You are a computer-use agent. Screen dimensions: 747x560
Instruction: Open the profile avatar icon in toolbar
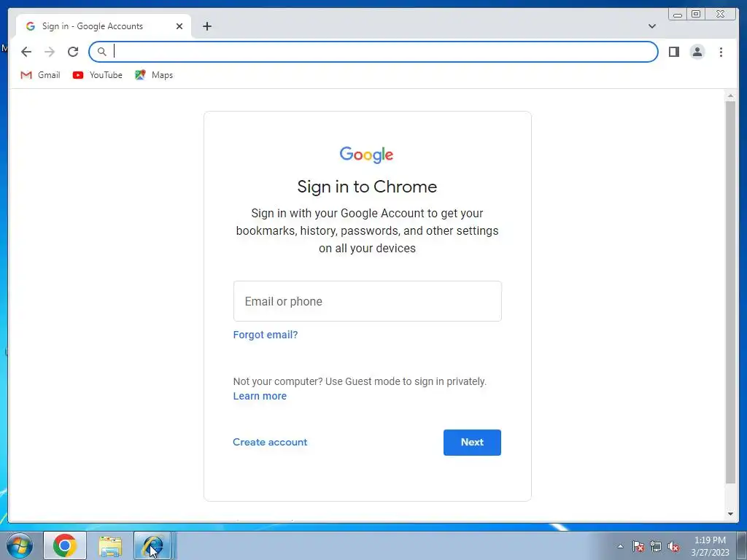pyautogui.click(x=697, y=52)
